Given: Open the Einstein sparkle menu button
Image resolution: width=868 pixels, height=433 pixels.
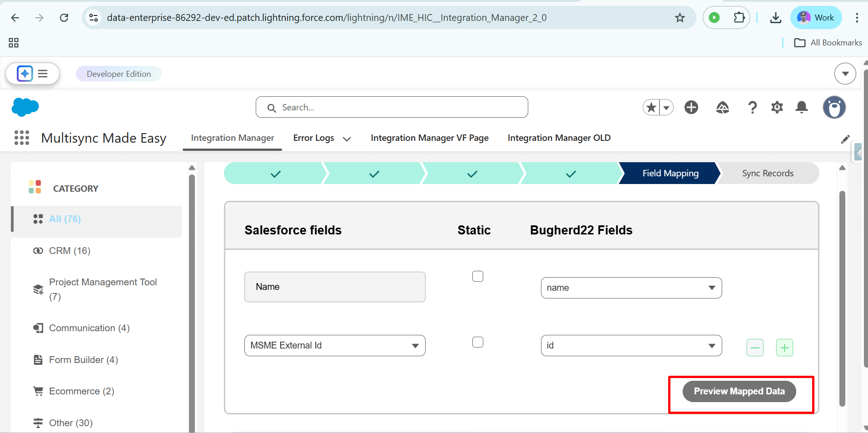Looking at the screenshot, I should (x=25, y=74).
